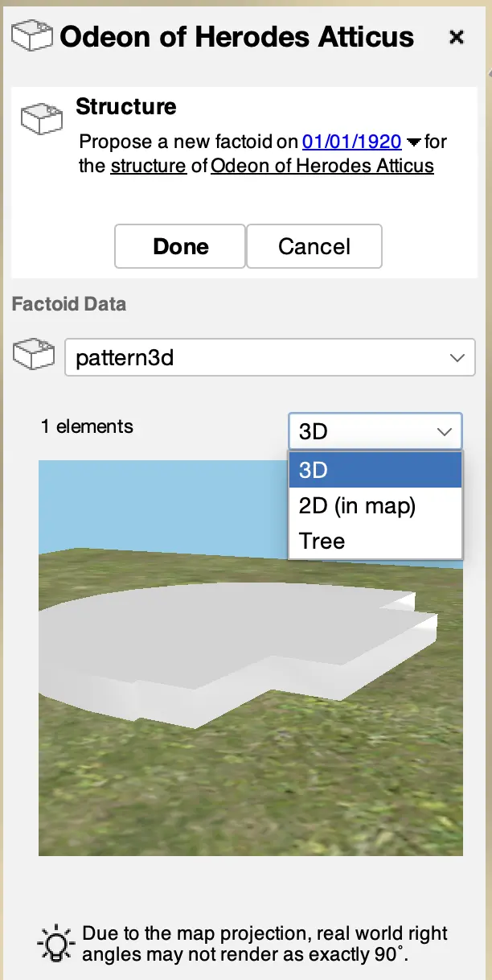Select the highlighted 3D option
Image resolution: width=492 pixels, height=980 pixels.
[x=375, y=470]
